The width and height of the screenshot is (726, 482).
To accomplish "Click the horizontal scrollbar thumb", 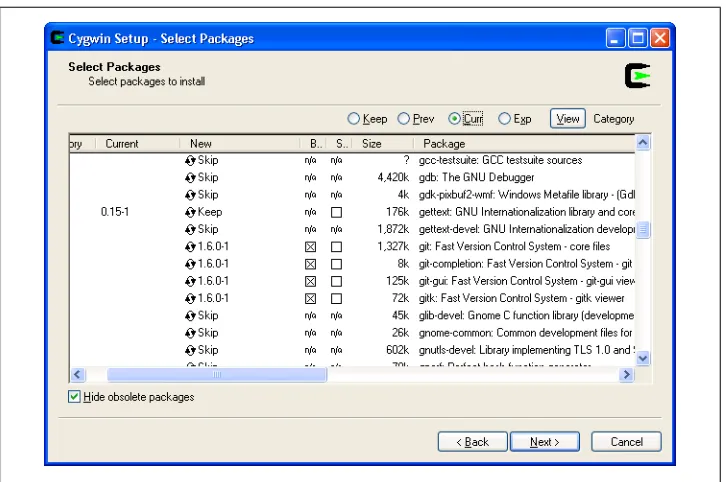I will [217, 375].
